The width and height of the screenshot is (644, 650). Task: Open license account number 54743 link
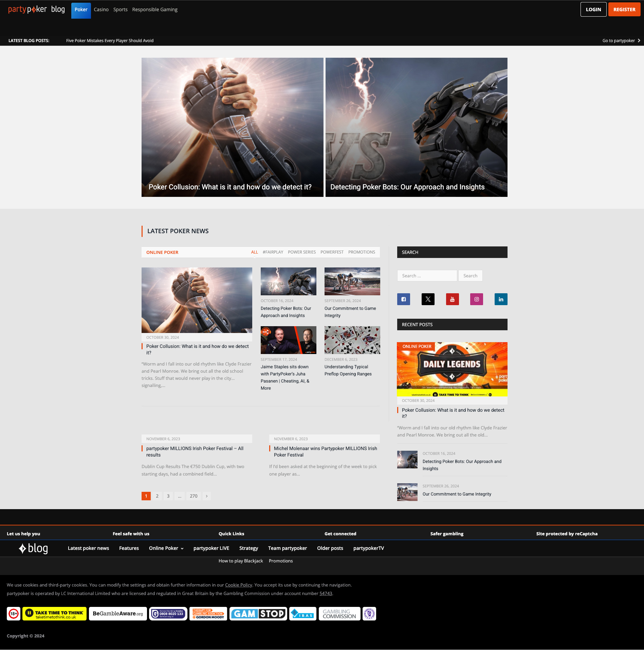(326, 593)
